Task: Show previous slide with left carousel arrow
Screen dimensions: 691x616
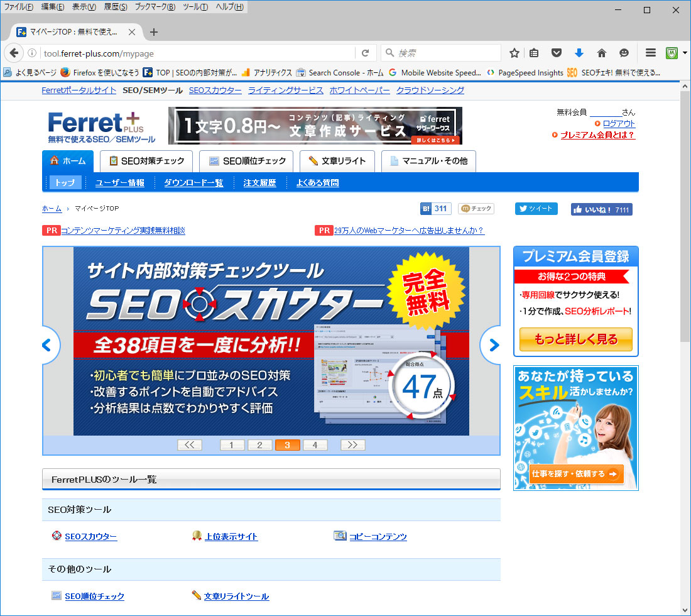Action: click(48, 345)
